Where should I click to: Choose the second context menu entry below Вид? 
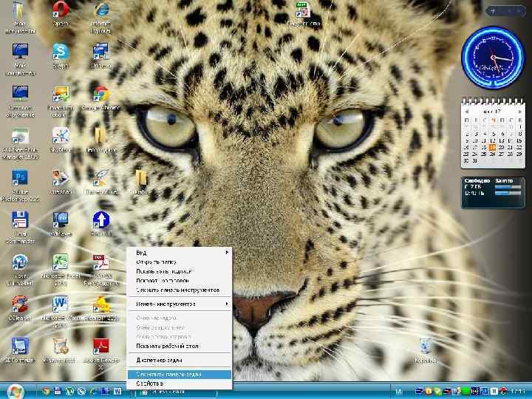(x=180, y=262)
